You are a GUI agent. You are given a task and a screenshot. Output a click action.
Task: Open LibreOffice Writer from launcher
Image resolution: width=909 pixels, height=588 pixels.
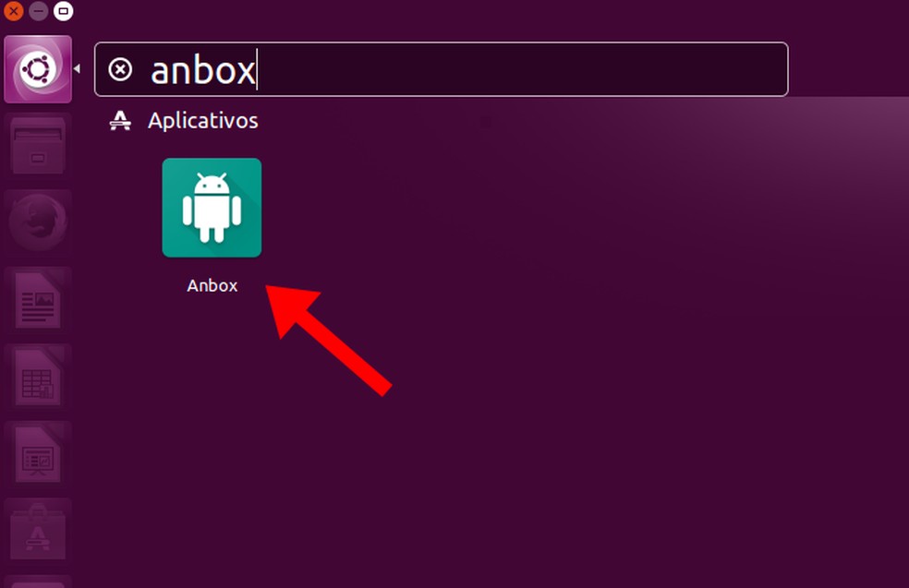(38, 300)
